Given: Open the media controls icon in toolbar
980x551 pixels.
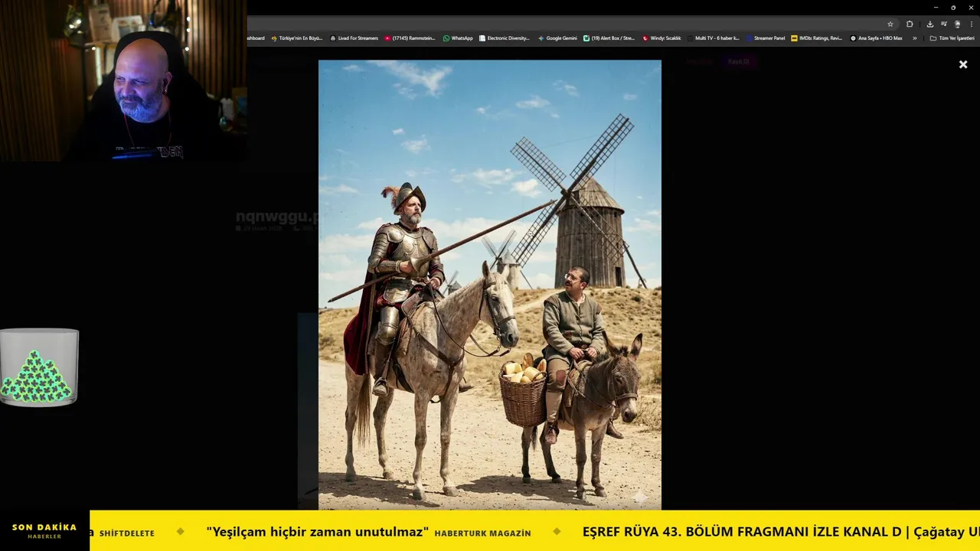Looking at the screenshot, I should coord(944,24).
